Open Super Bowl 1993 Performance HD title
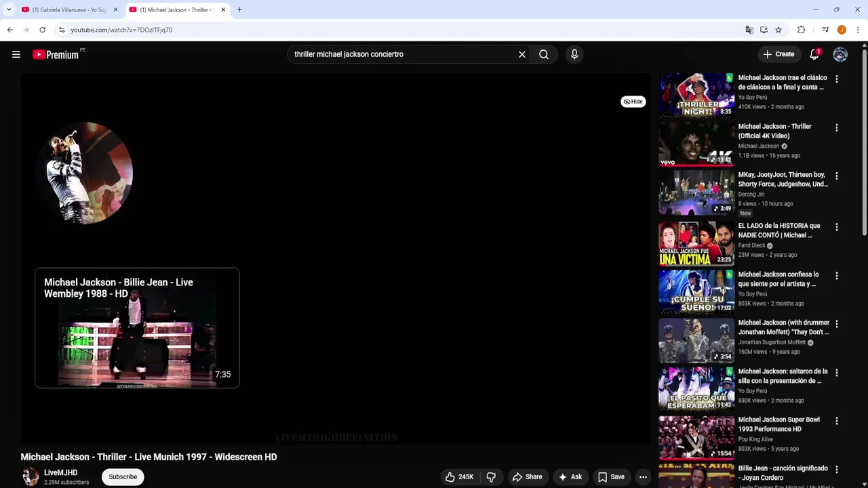 [778, 424]
